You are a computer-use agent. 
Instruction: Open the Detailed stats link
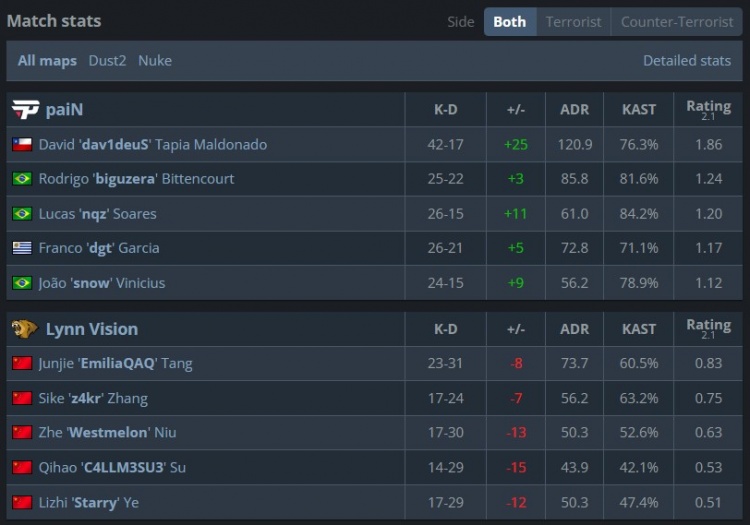[x=687, y=61]
